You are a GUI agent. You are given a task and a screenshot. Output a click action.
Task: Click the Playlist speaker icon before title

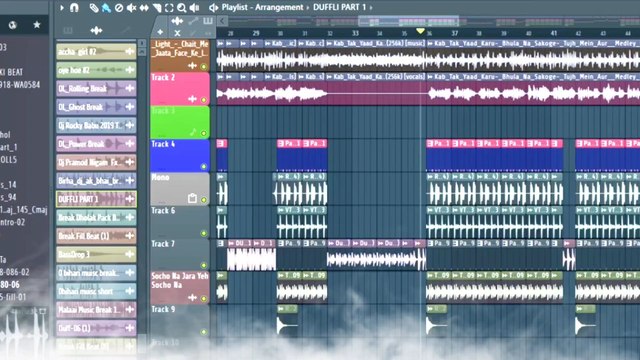click(213, 7)
